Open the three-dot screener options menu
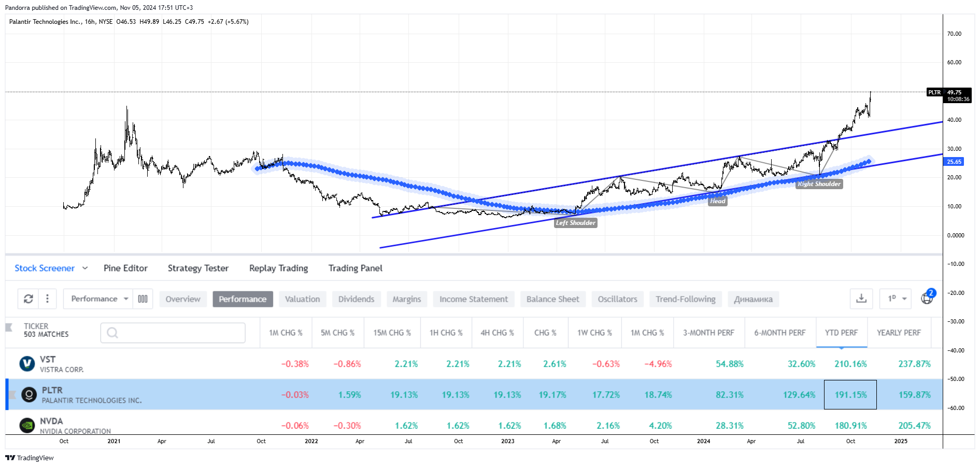980x467 pixels. pos(47,299)
